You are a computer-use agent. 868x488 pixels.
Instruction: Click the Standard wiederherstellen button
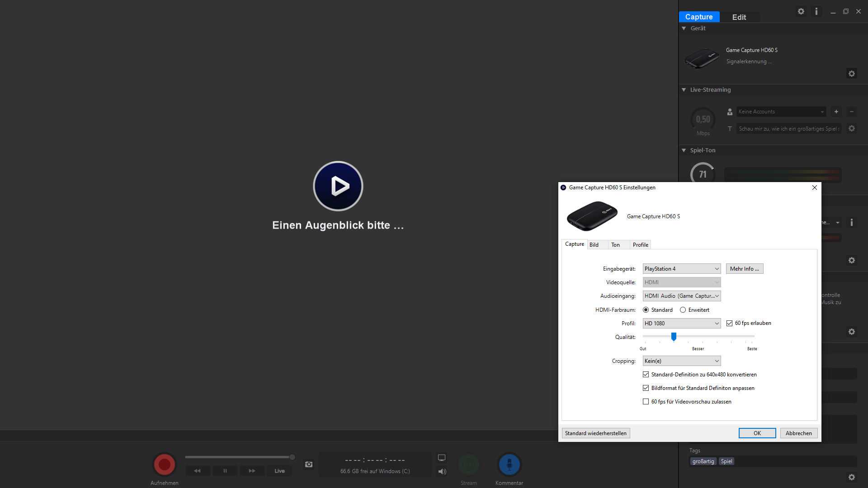[595, 433]
